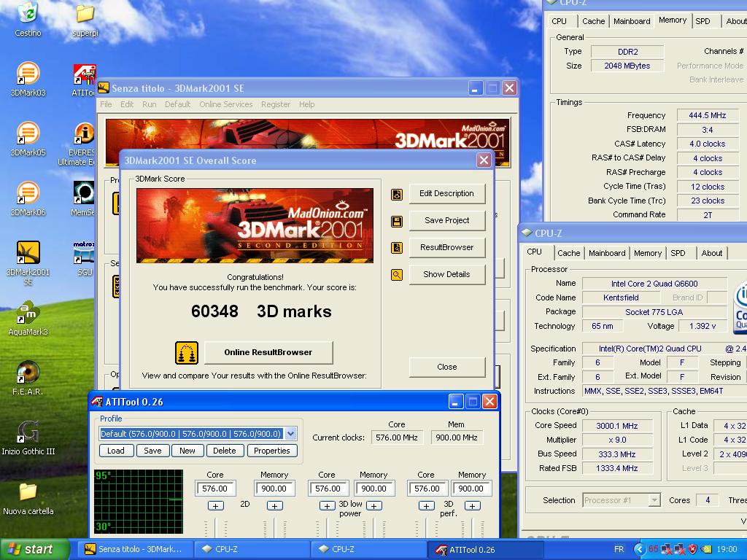
Task: Click the Delete profile button in ATITool
Action: [225, 451]
